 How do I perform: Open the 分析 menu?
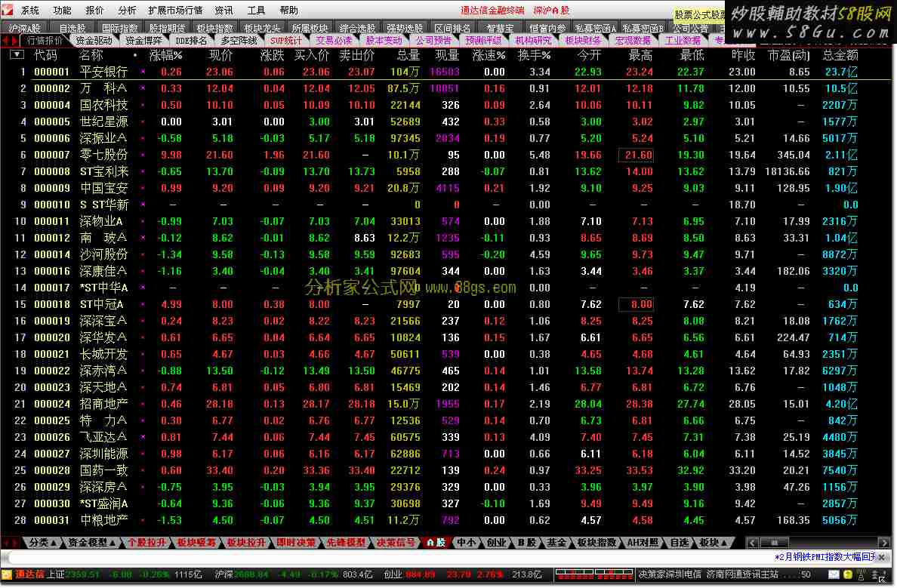[x=127, y=11]
